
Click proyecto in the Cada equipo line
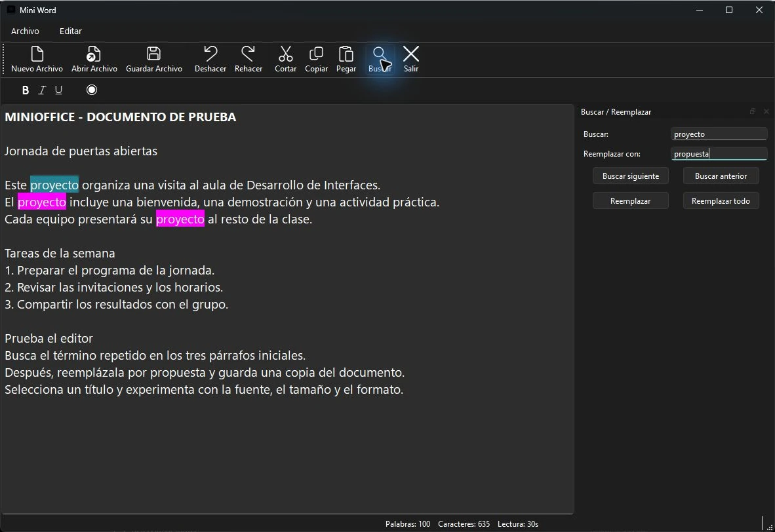click(180, 219)
